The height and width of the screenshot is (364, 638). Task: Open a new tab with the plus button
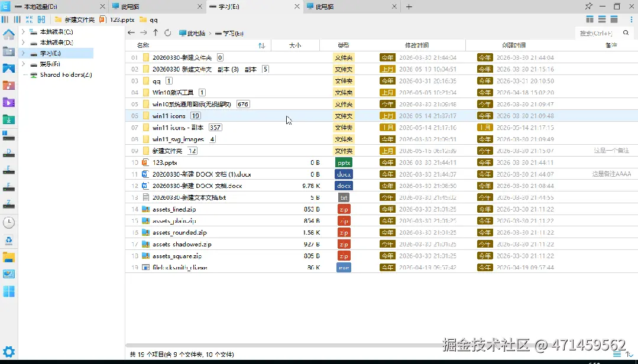(x=409, y=6)
